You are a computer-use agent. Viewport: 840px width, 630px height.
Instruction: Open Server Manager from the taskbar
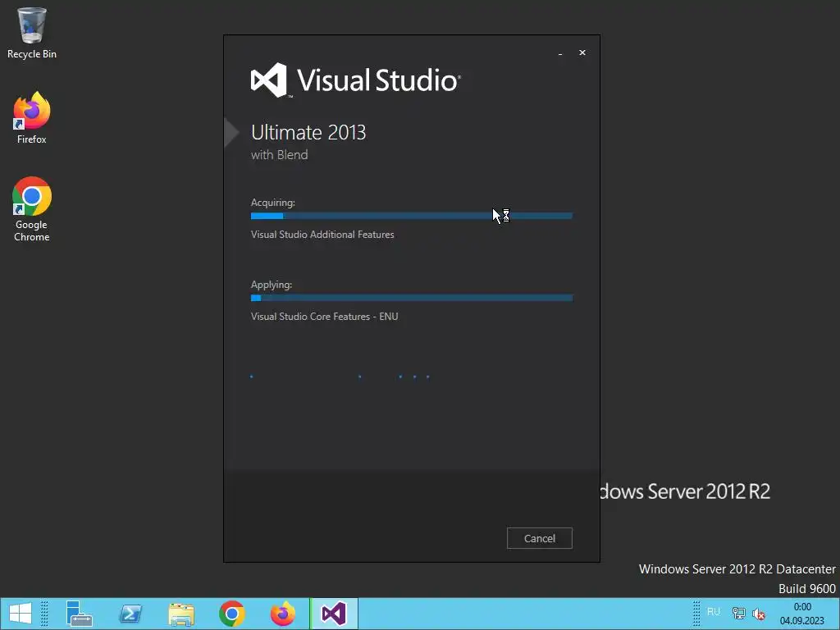80,614
